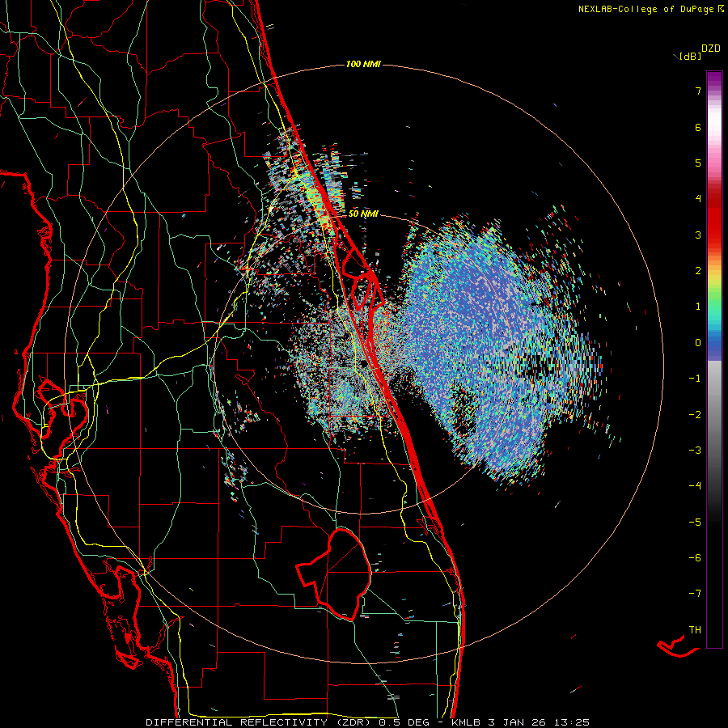Select the -2 dB scale label
This screenshot has width=728, height=728.
pyautogui.click(x=695, y=415)
